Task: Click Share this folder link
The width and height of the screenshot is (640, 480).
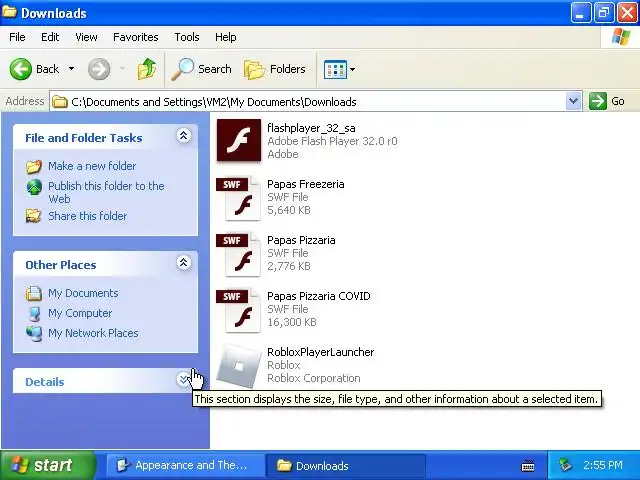Action: coord(87,216)
